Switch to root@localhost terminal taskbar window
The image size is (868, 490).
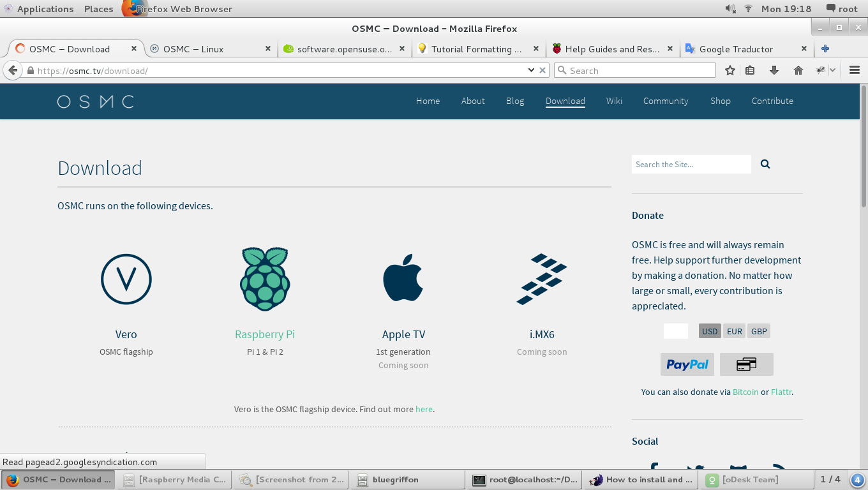click(525, 480)
